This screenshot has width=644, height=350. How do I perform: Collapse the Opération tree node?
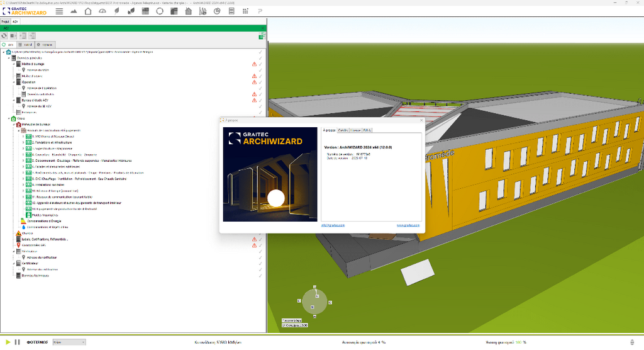pos(14,82)
